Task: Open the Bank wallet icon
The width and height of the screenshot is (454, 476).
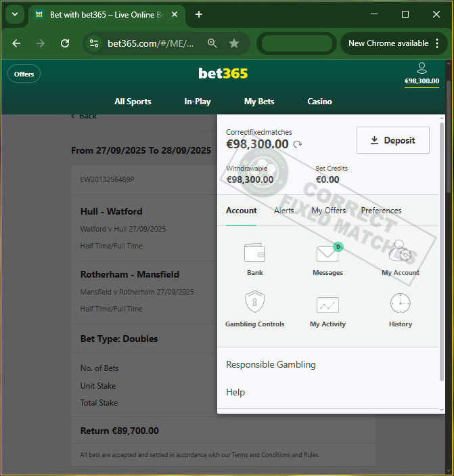Action: point(254,254)
